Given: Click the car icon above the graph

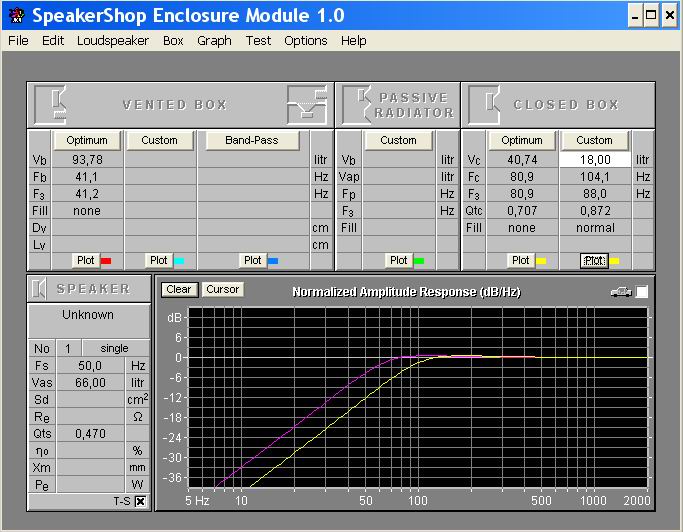Looking at the screenshot, I should (621, 291).
